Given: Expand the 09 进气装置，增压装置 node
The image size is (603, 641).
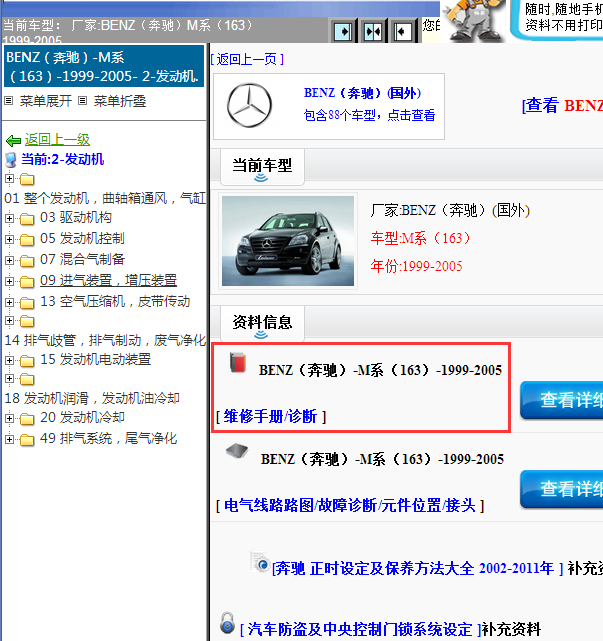Looking at the screenshot, I should click(9, 281).
